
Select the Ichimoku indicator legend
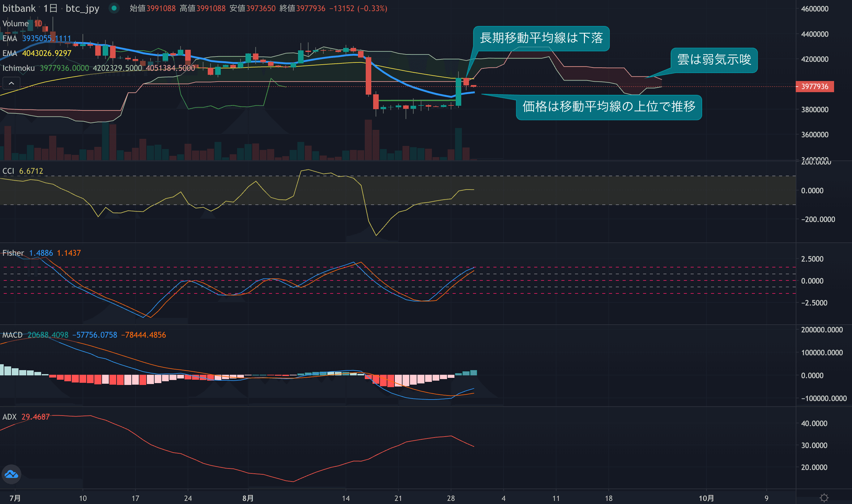(x=18, y=68)
